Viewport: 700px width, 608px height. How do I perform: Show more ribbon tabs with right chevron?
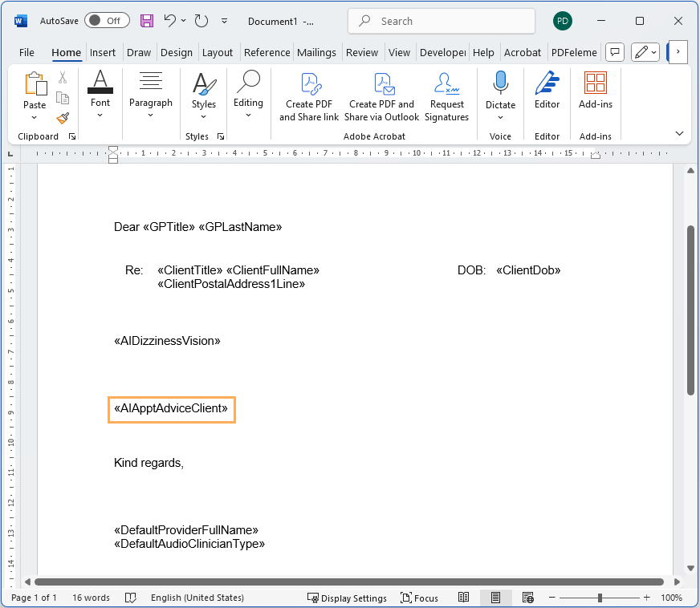678,52
